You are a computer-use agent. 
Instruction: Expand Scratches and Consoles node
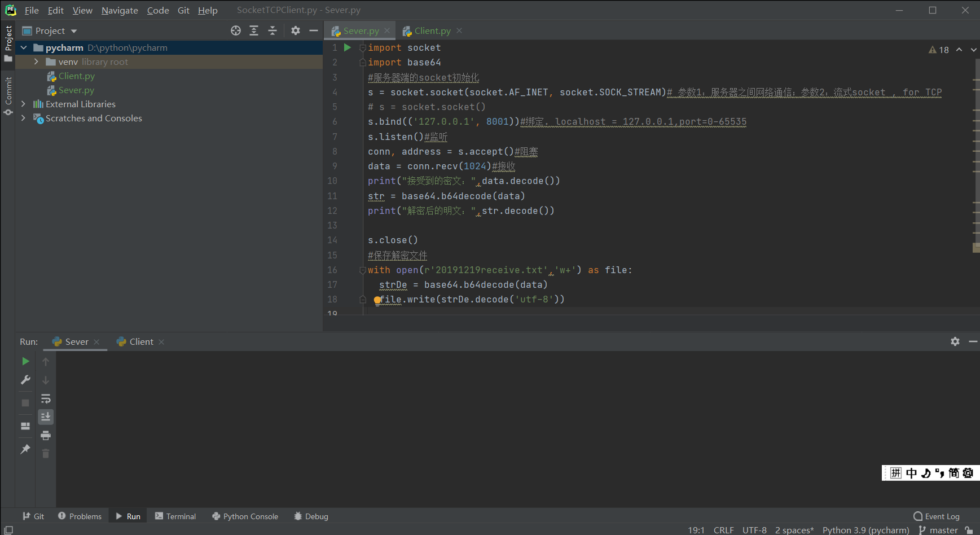pos(23,118)
